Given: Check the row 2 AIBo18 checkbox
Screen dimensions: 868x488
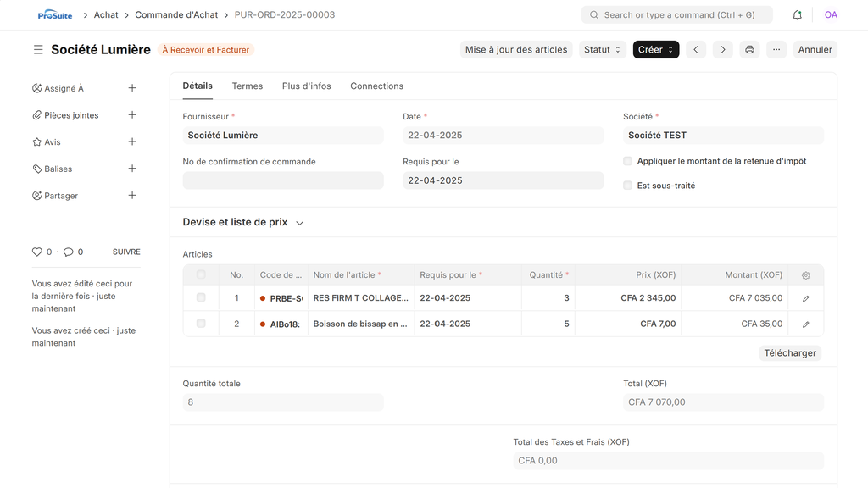Looking at the screenshot, I should (x=201, y=323).
